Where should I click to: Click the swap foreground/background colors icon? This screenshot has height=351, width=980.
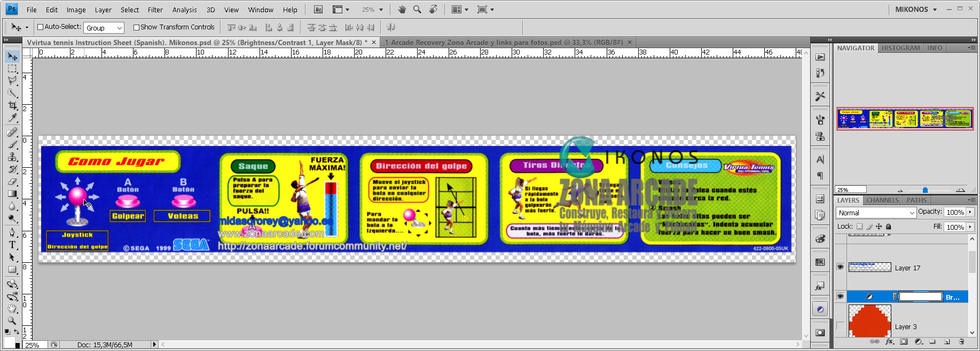click(17, 332)
